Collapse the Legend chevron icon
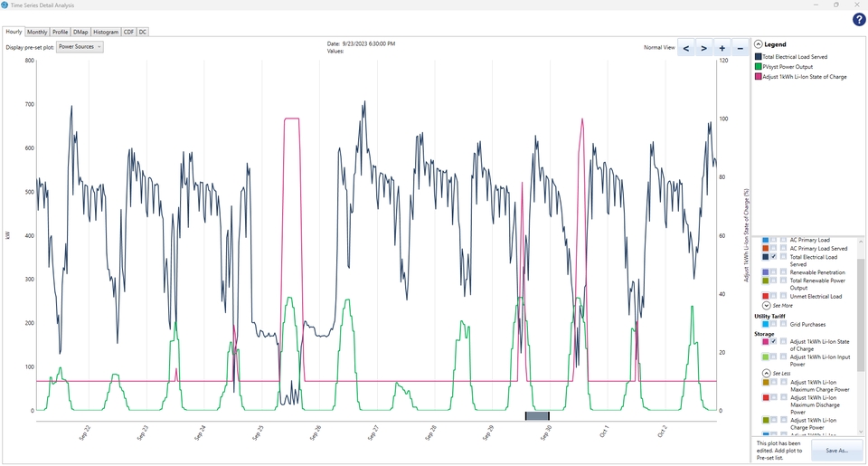The height and width of the screenshot is (466, 868). pos(759,44)
